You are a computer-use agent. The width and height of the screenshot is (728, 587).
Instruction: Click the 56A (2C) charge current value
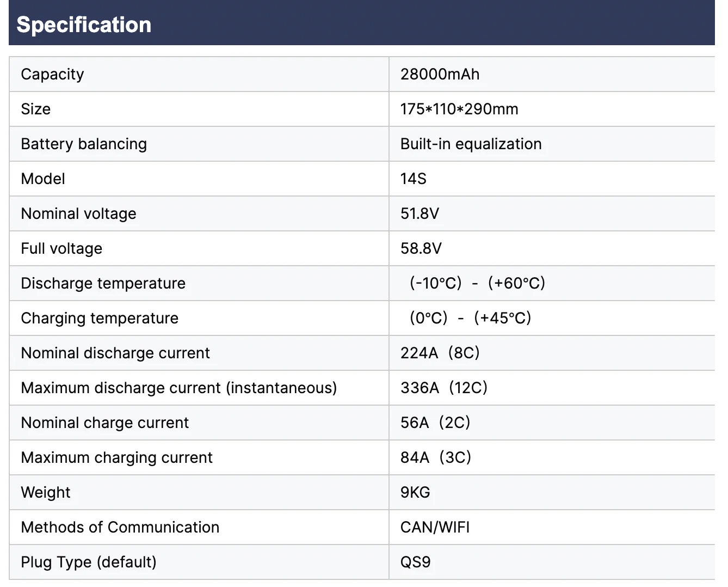tap(435, 423)
